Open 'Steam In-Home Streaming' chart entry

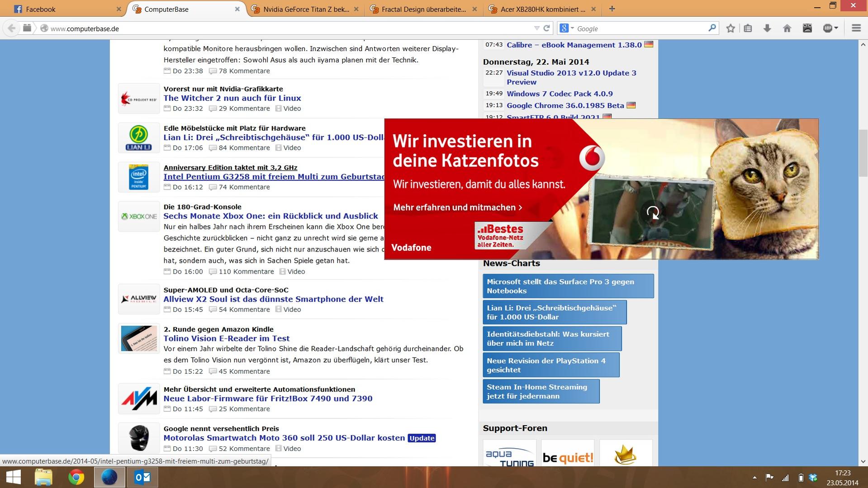pyautogui.click(x=541, y=392)
